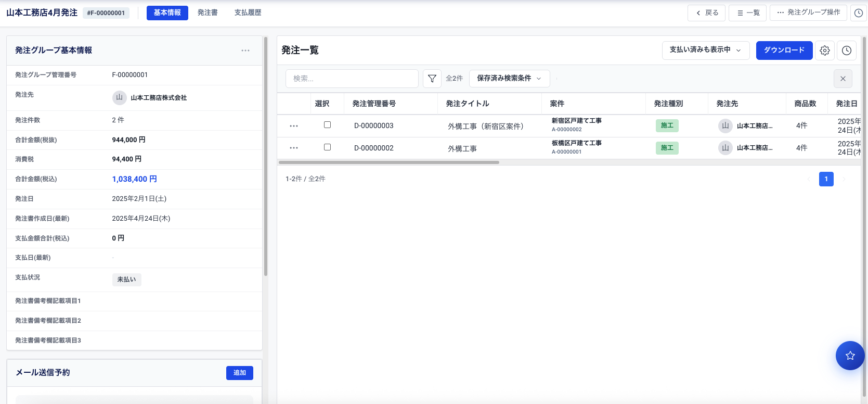The width and height of the screenshot is (868, 404).
Task: Click the 未払い payment status badge
Action: tap(127, 280)
